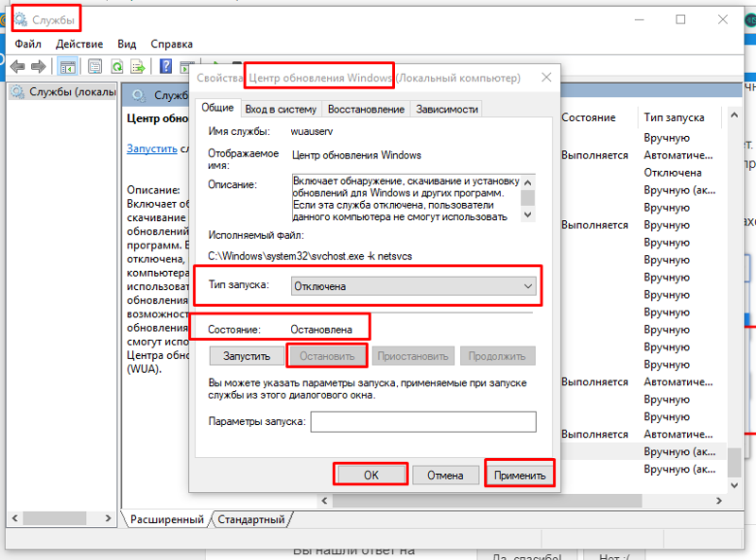The height and width of the screenshot is (560, 756).
Task: Select the wuauserv service name text
Action: point(312,131)
